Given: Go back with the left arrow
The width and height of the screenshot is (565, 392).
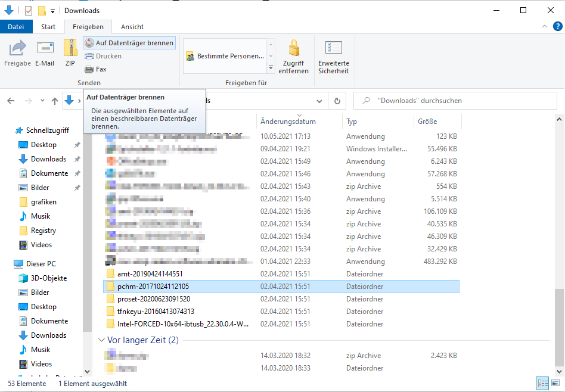Looking at the screenshot, I should [x=11, y=101].
